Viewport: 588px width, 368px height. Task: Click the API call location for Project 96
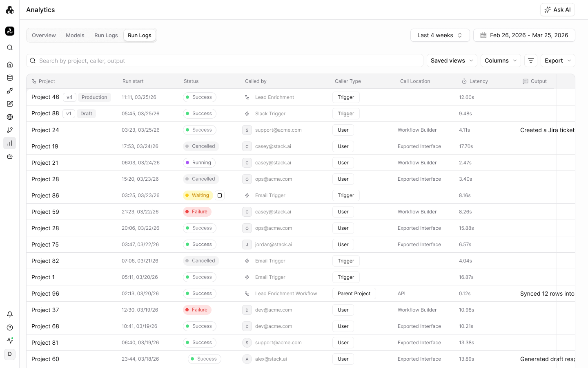click(x=401, y=294)
